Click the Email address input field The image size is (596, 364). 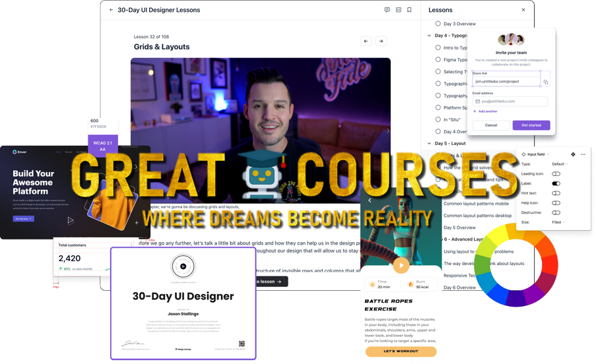[x=510, y=102]
